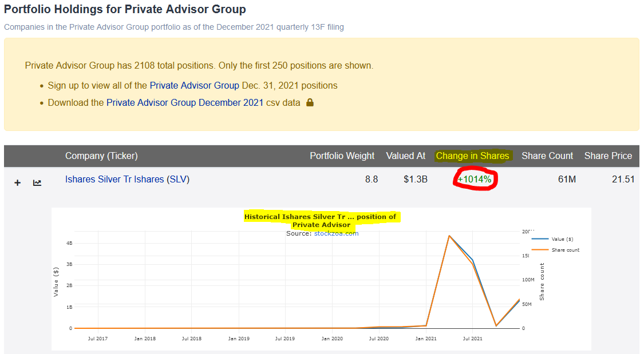Sort by Share Price column header
644x354 pixels.
pos(609,156)
